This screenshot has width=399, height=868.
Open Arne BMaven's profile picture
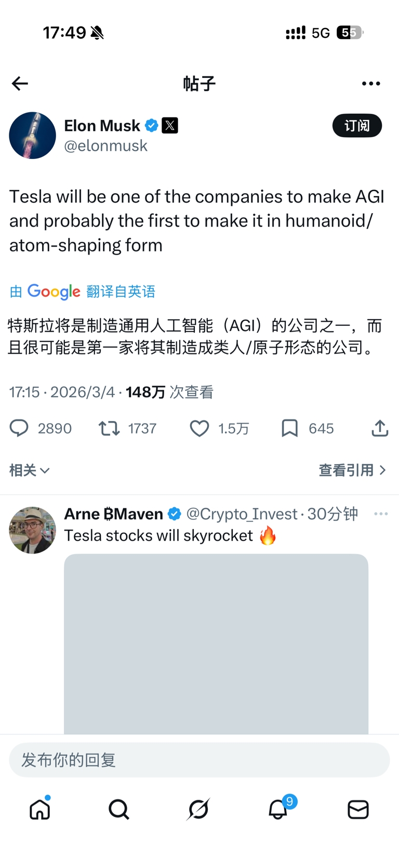click(32, 530)
